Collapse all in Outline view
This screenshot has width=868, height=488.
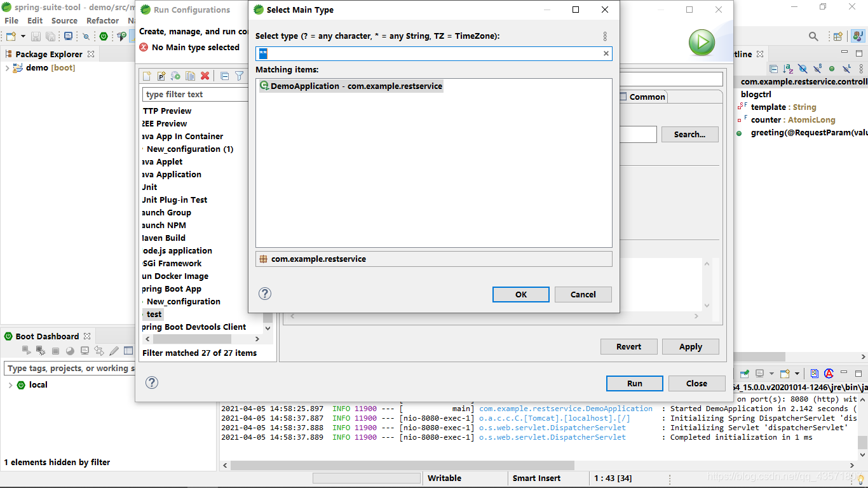pos(773,68)
